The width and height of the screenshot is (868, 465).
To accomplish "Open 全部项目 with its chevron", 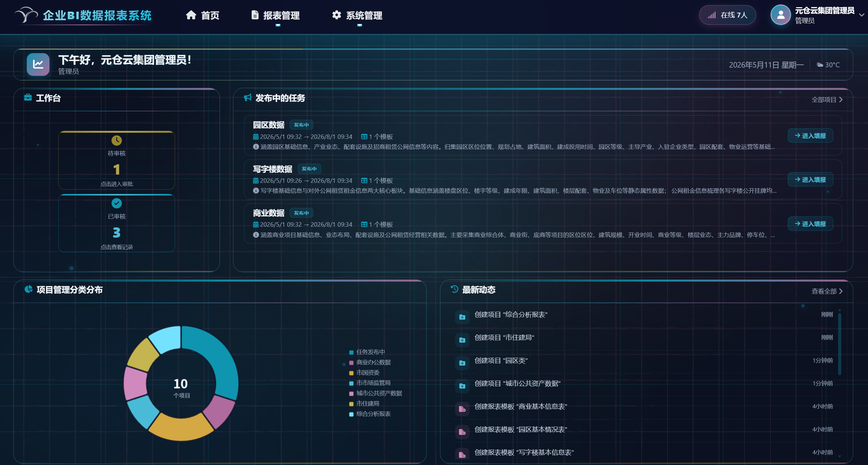I will [x=827, y=99].
